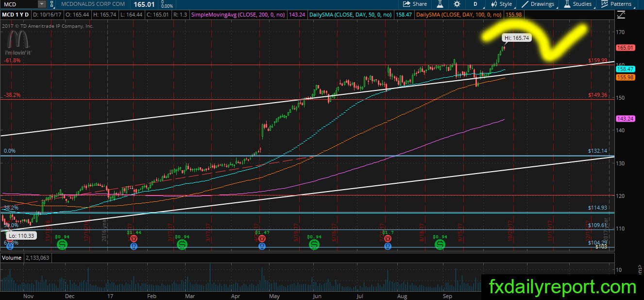This screenshot has width=644, height=300.
Task: Click the Hi: 165.74 price bubble
Action: point(516,37)
